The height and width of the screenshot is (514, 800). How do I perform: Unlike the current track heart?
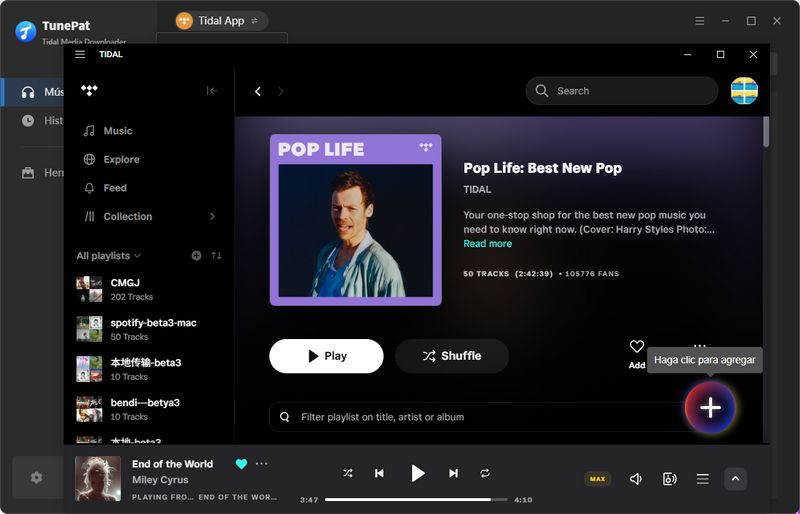(241, 464)
